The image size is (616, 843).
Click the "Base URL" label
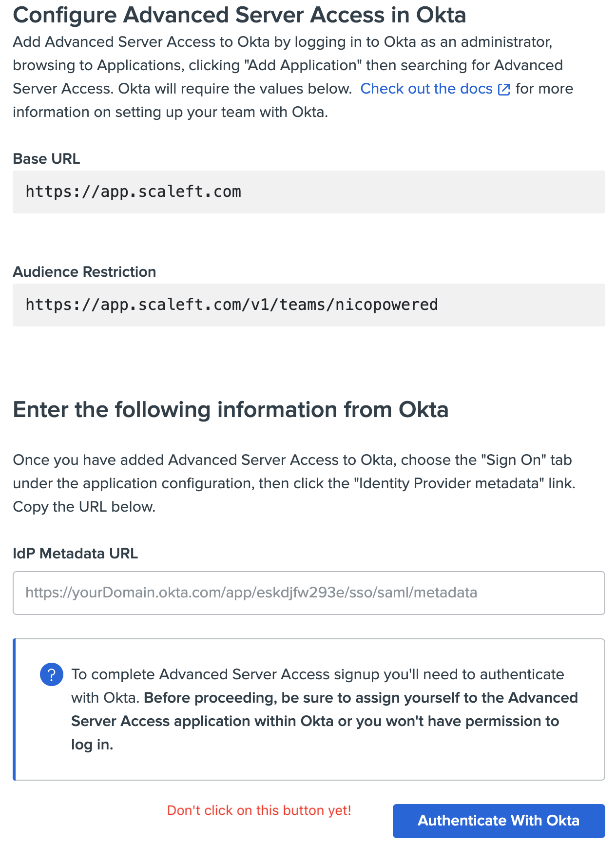pos(46,159)
